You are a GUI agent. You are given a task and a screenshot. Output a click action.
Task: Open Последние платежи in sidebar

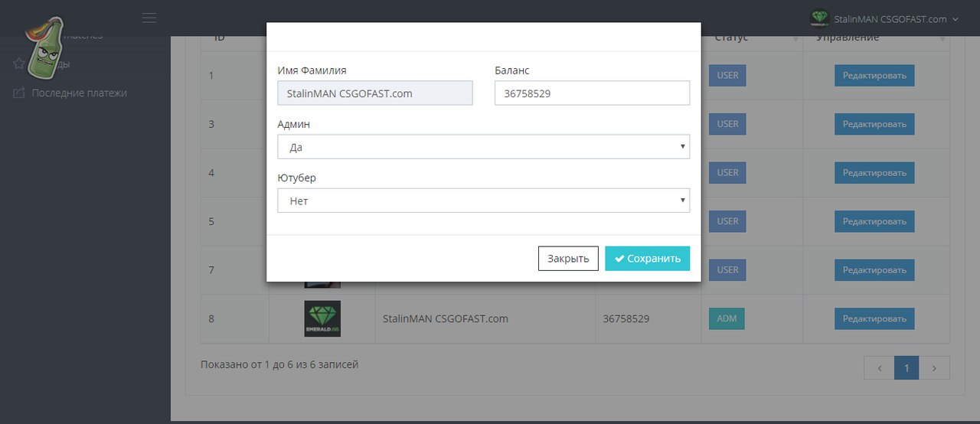pos(79,93)
